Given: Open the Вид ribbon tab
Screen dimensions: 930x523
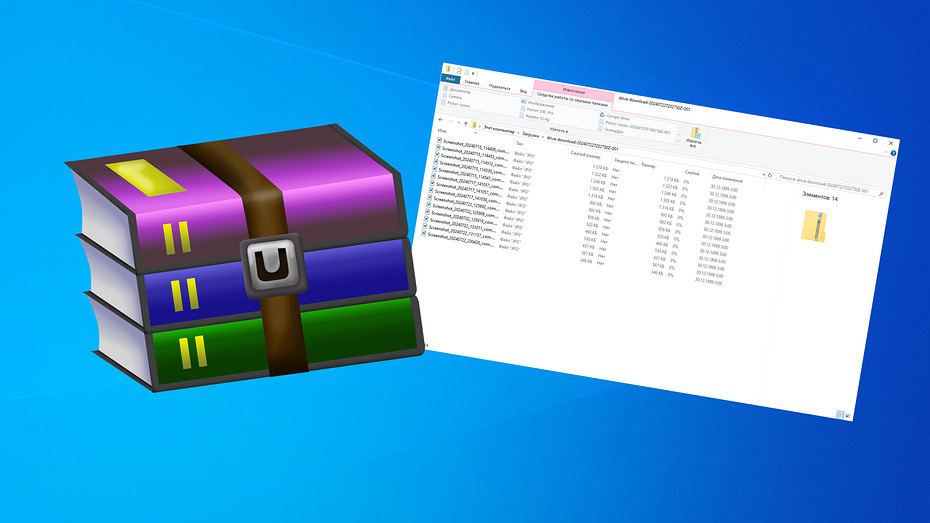Looking at the screenshot, I should click(523, 91).
